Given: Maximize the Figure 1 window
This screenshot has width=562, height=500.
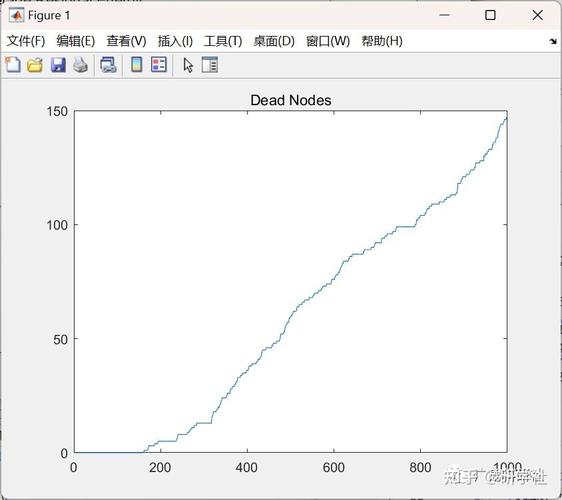Looking at the screenshot, I should coord(490,15).
